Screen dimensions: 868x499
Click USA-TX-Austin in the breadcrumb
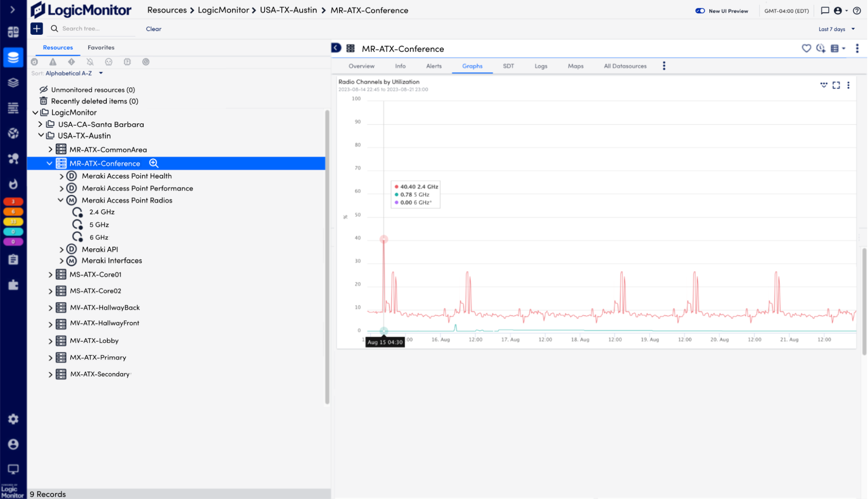289,10
